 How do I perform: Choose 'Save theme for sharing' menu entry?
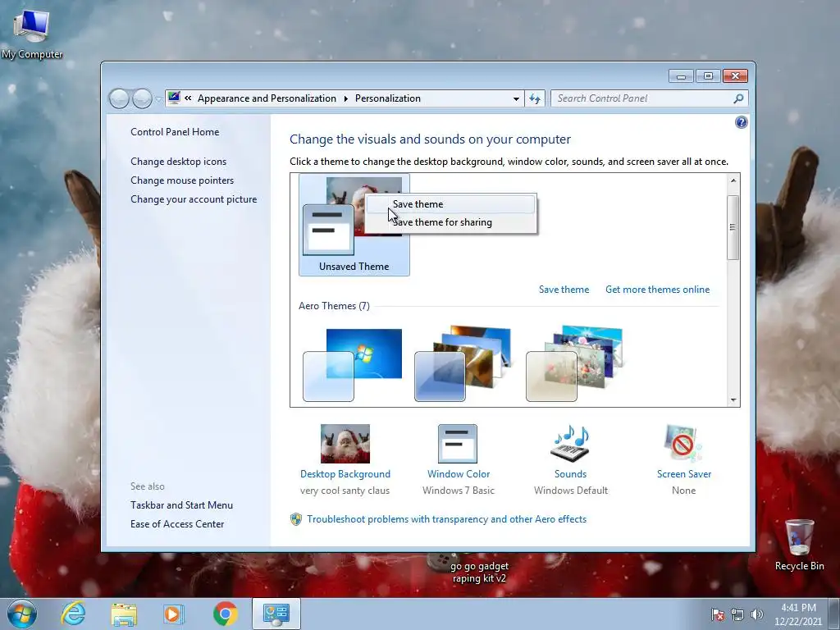tap(450, 222)
